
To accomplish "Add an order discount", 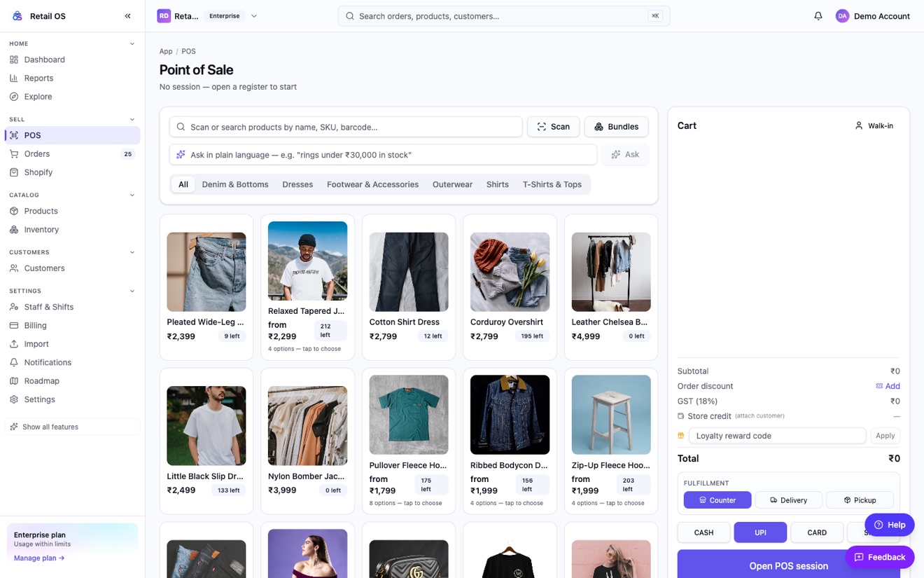I will click(888, 386).
